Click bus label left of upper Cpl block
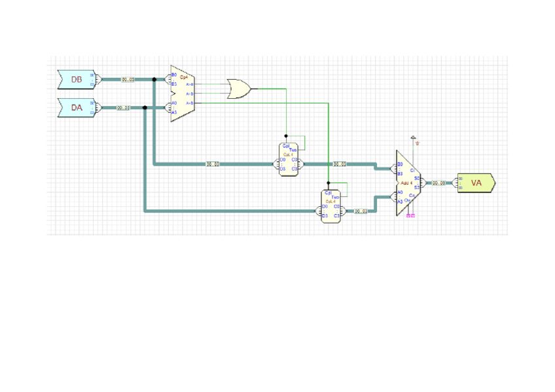 point(212,164)
